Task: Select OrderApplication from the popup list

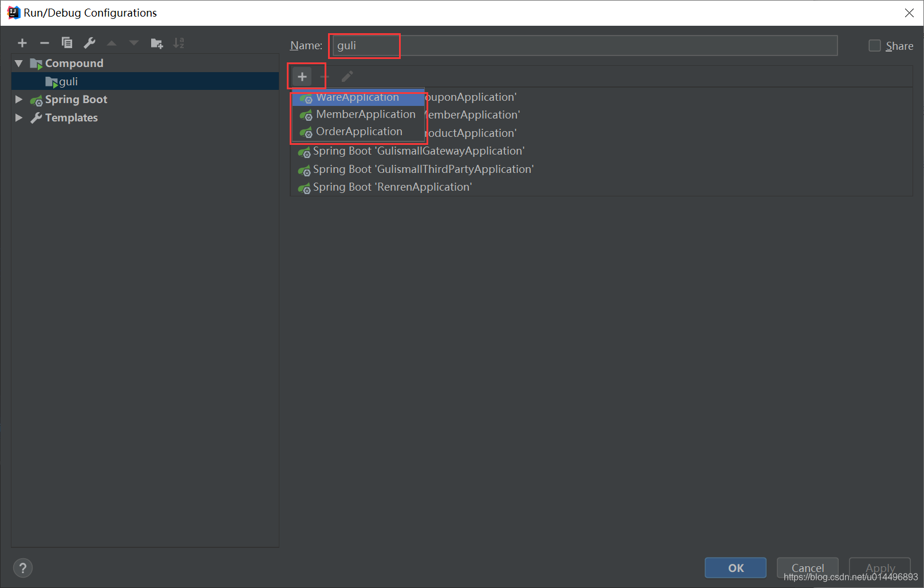Action: point(358,132)
